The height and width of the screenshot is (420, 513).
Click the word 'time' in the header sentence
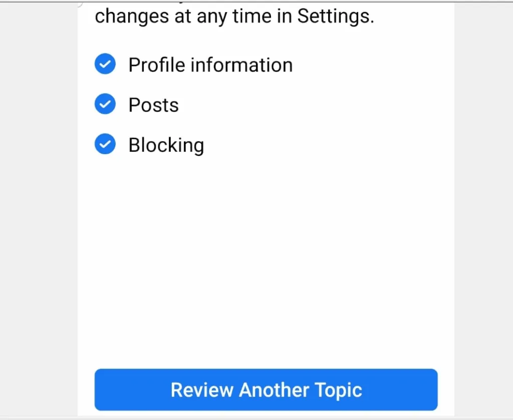(x=252, y=16)
